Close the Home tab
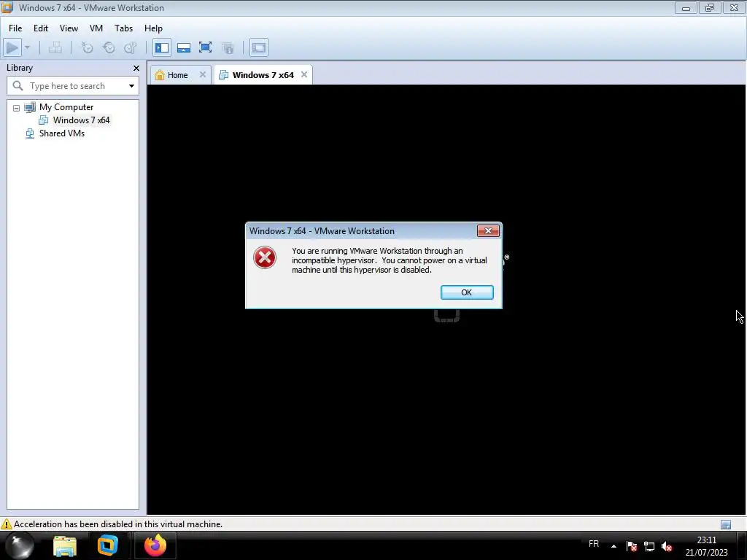Viewport: 747px width, 560px height. (203, 74)
